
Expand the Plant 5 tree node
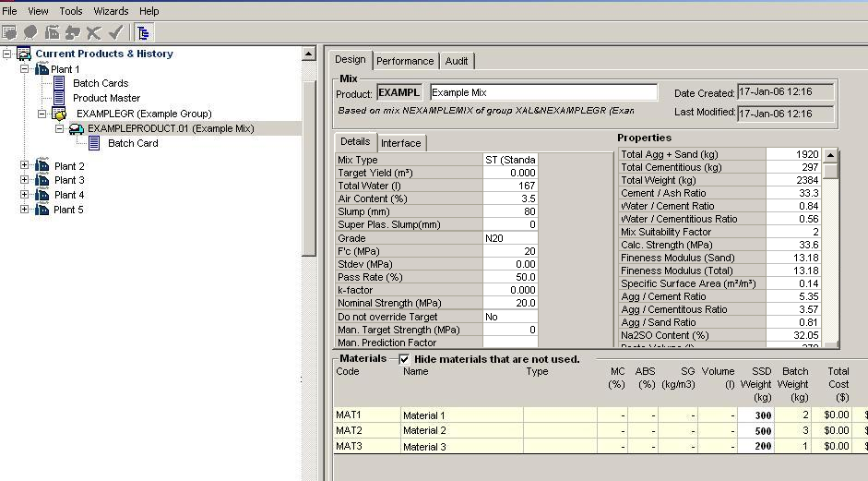click(x=24, y=210)
